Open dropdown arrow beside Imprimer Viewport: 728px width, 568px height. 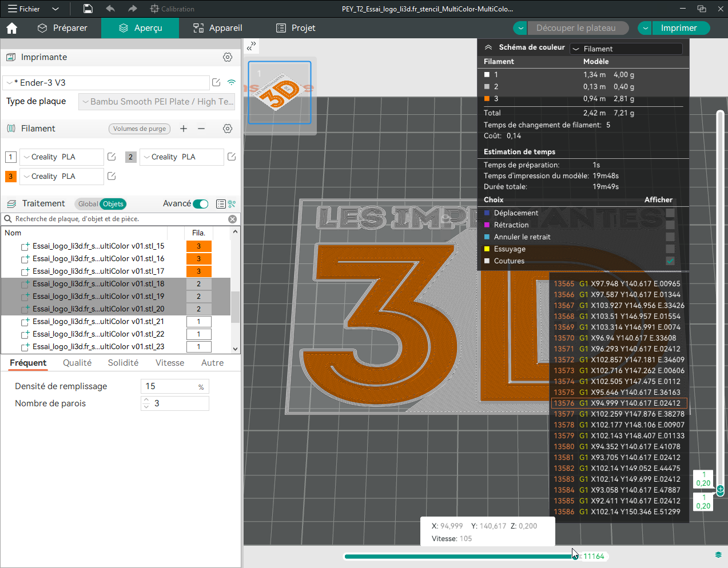pos(645,28)
